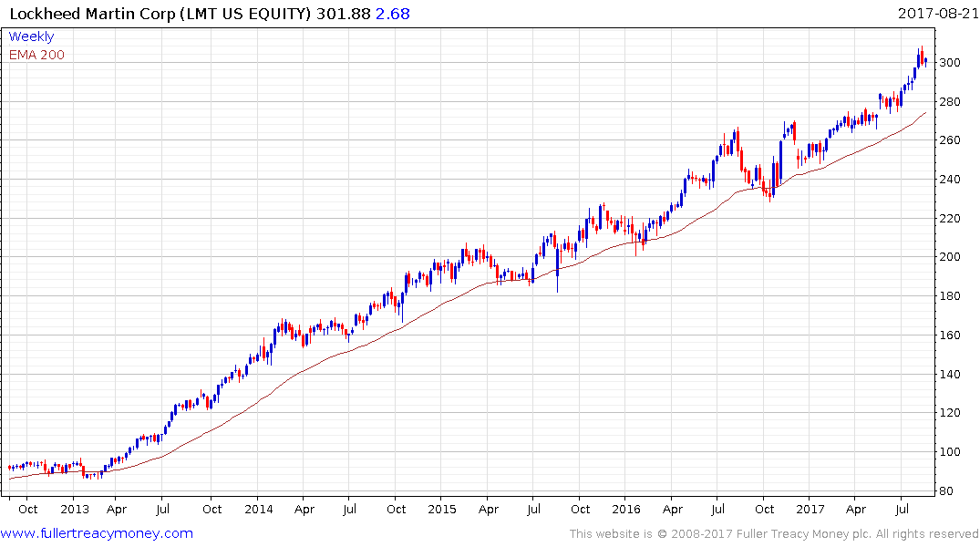Click the 2016 year label on time axis
980x547 pixels.
626,509
